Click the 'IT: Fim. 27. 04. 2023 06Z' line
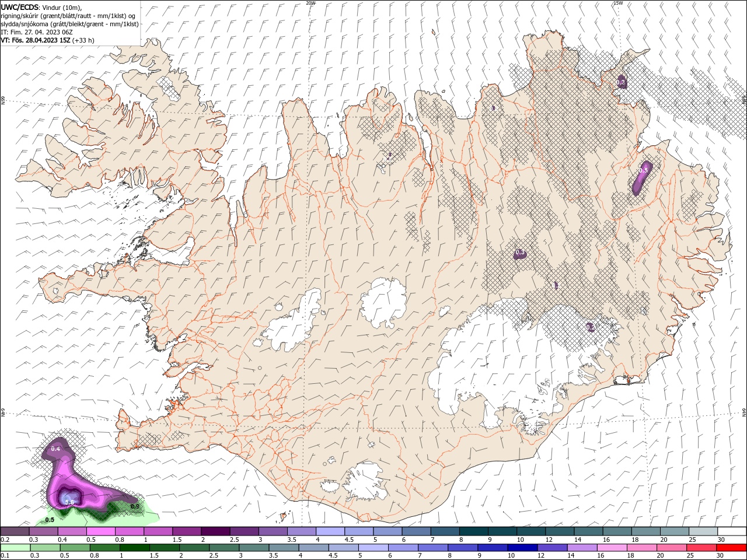 tap(36, 32)
